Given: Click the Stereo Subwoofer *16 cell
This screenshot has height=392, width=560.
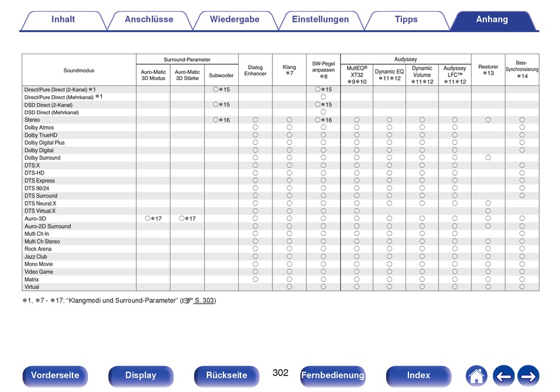Looking at the screenshot, I should [x=221, y=120].
